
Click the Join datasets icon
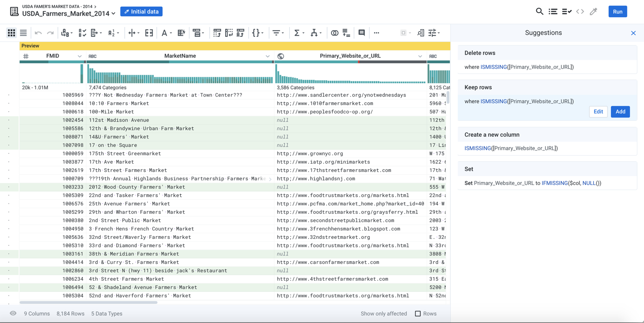[334, 33]
